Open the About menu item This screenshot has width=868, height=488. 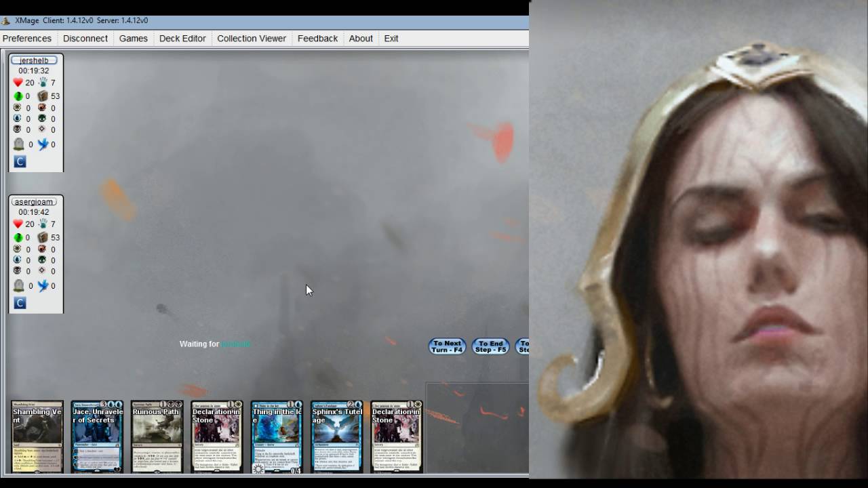click(361, 39)
